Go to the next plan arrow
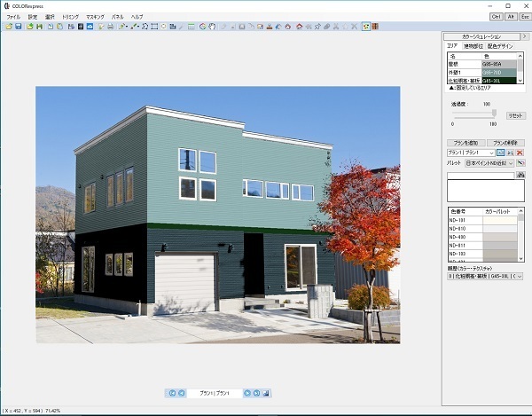 pyautogui.click(x=247, y=393)
